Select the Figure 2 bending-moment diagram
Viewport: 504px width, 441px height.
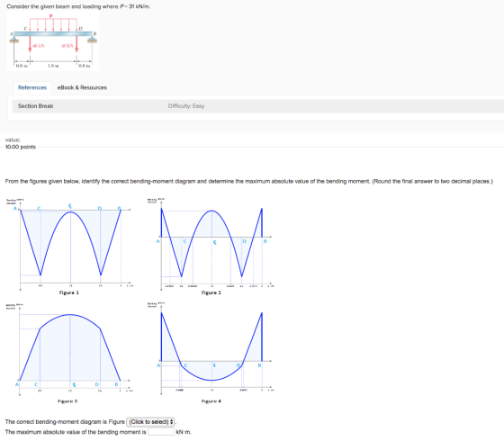211,246
